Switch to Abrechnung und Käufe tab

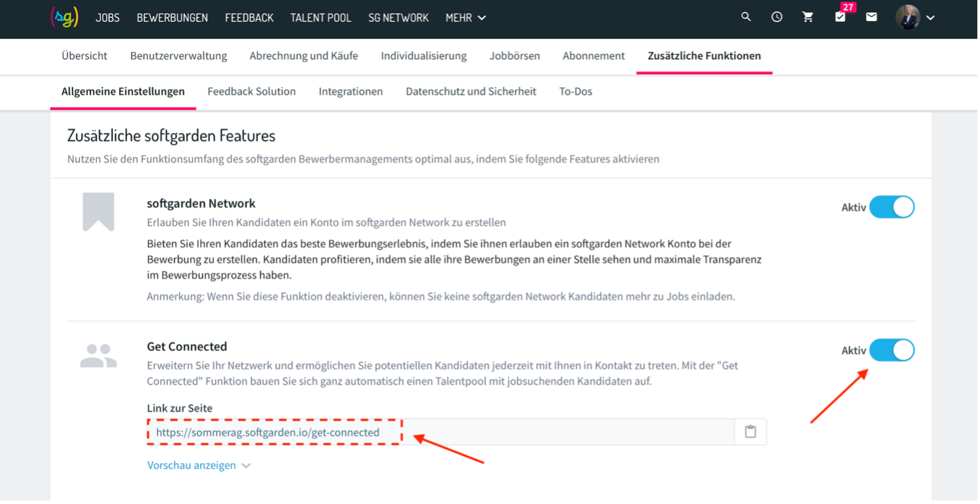click(304, 56)
